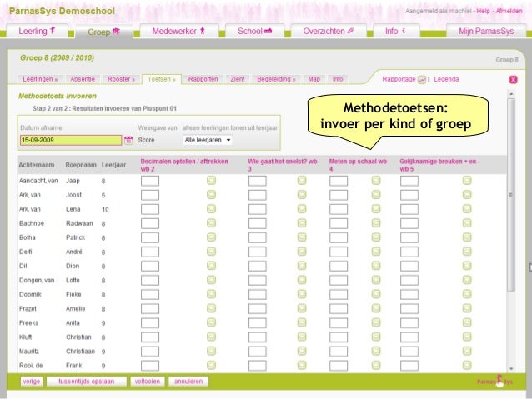Viewport: 532px width, 399px height.
Task: Open the Alle leerjaren dropdown
Action: 208,140
